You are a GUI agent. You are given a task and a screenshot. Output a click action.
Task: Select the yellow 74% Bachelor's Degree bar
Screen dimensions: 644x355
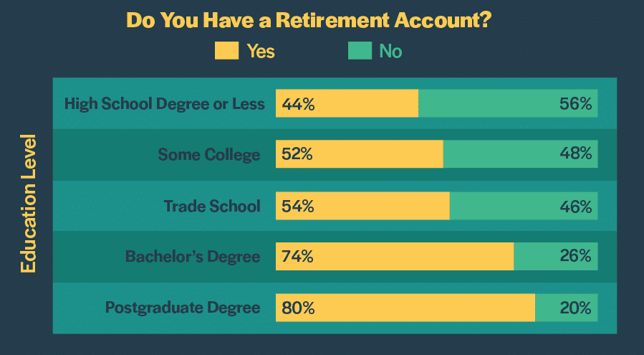(x=395, y=256)
